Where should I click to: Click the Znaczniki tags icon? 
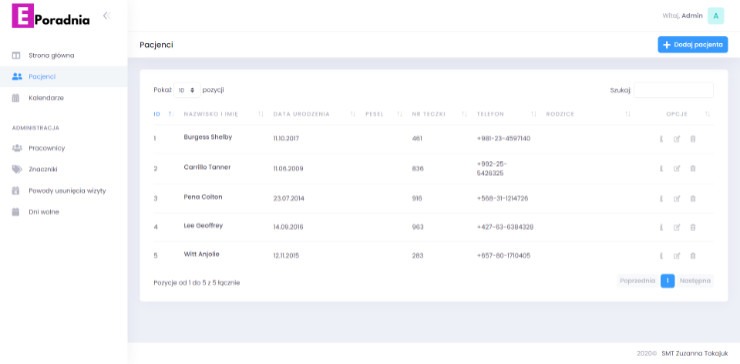(x=17, y=169)
